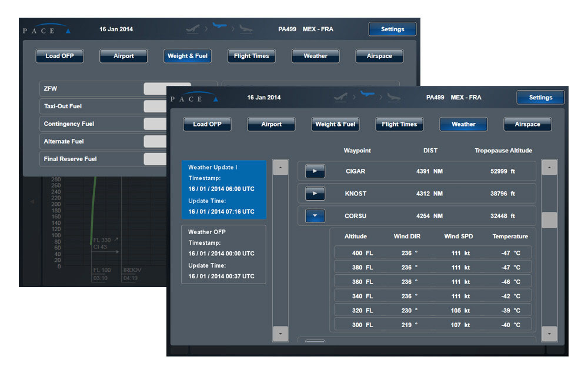Click the 400 FL altitude row
Image resolution: width=588 pixels, height=366 pixels.
click(433, 253)
